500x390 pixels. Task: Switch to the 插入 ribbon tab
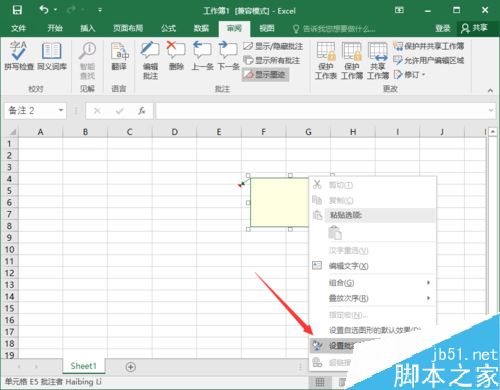tap(88, 28)
